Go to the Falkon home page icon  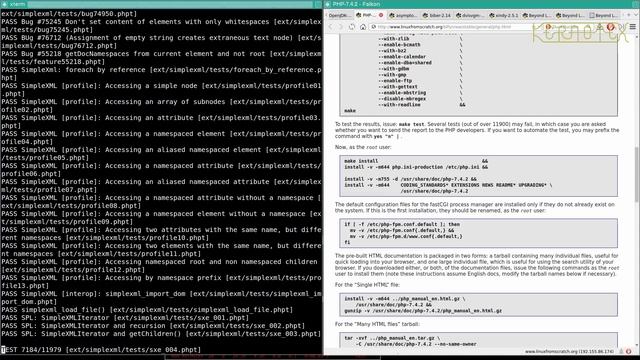pos(363,27)
